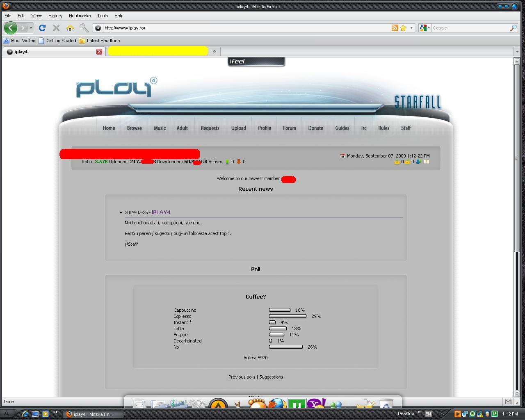The image size is (525, 420).
Task: Open the Edit menu
Action: 21,16
